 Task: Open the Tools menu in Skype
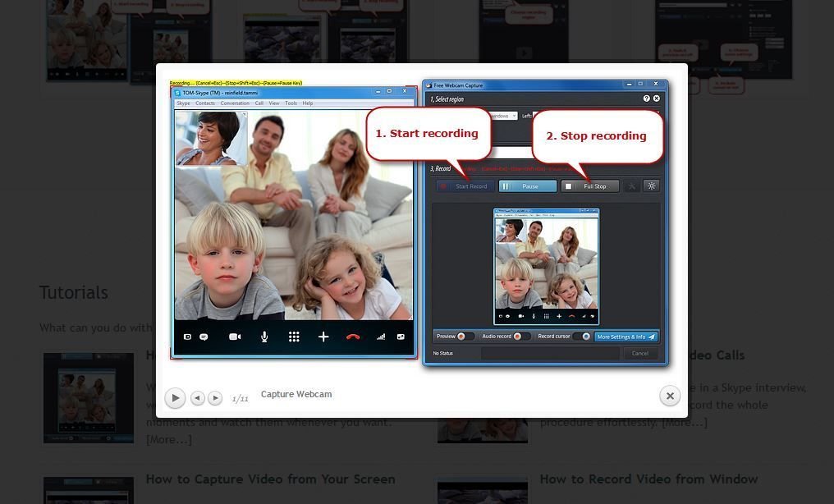(291, 103)
